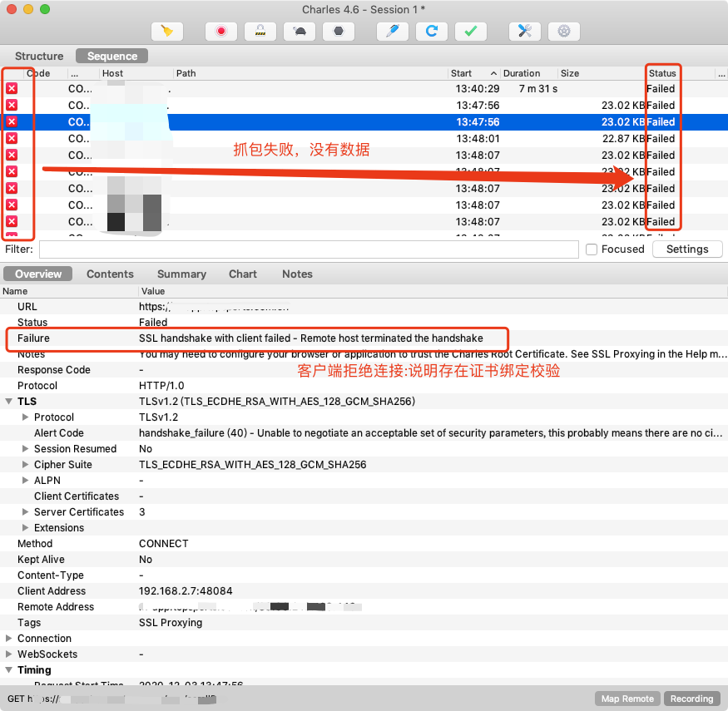The width and height of the screenshot is (728, 711).
Task: Expand the WebSockets section
Action: pyautogui.click(x=8, y=654)
